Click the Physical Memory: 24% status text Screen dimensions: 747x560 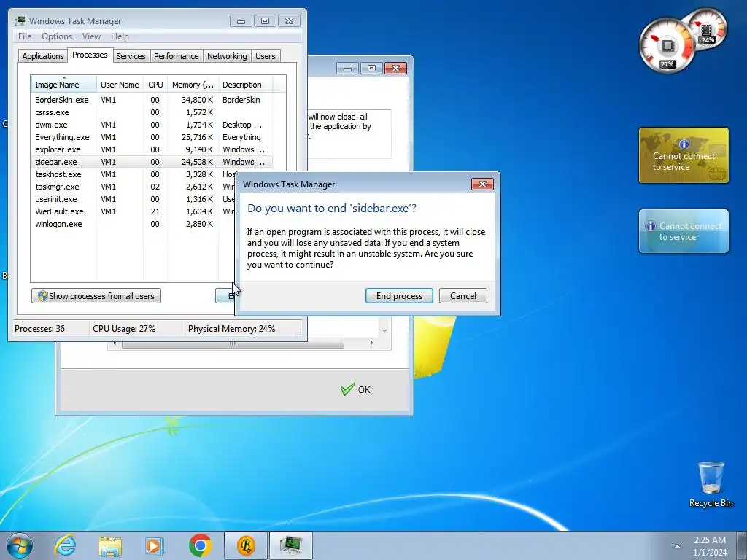coord(231,329)
